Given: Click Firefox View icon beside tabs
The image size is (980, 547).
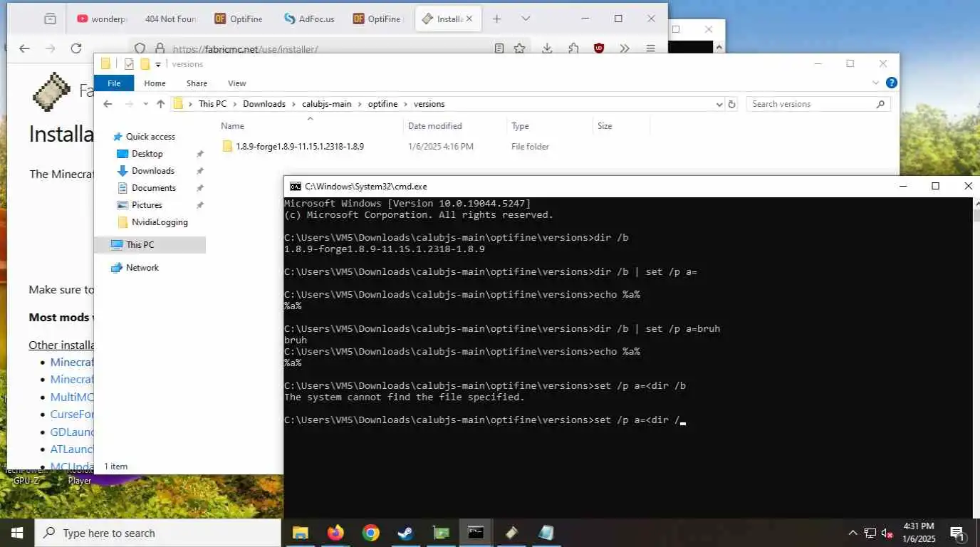Looking at the screenshot, I should tap(50, 19).
